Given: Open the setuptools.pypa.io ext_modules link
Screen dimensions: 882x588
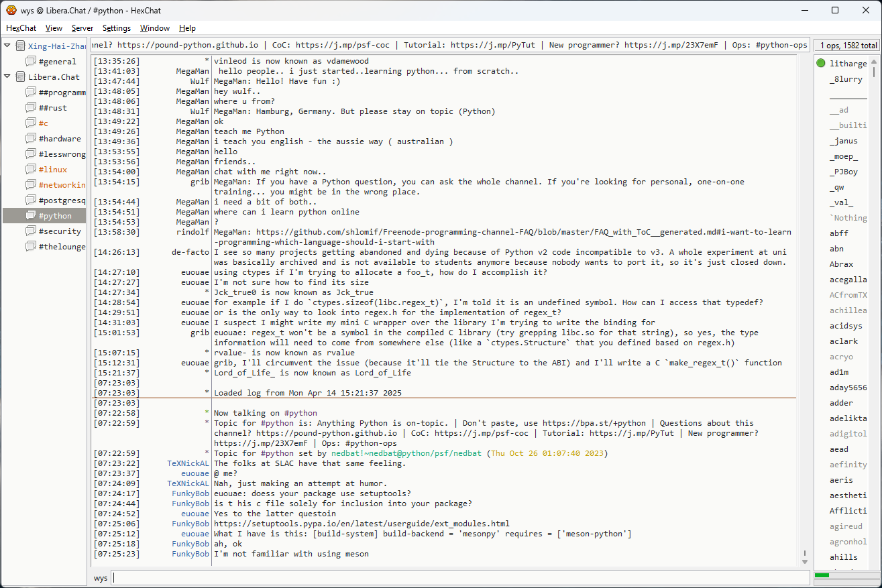Looking at the screenshot, I should (362, 524).
